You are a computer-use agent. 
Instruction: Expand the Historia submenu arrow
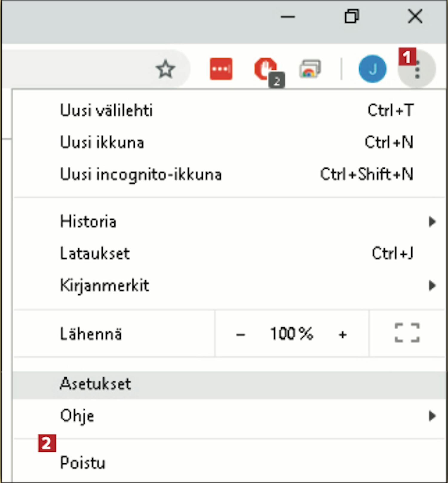click(x=432, y=222)
